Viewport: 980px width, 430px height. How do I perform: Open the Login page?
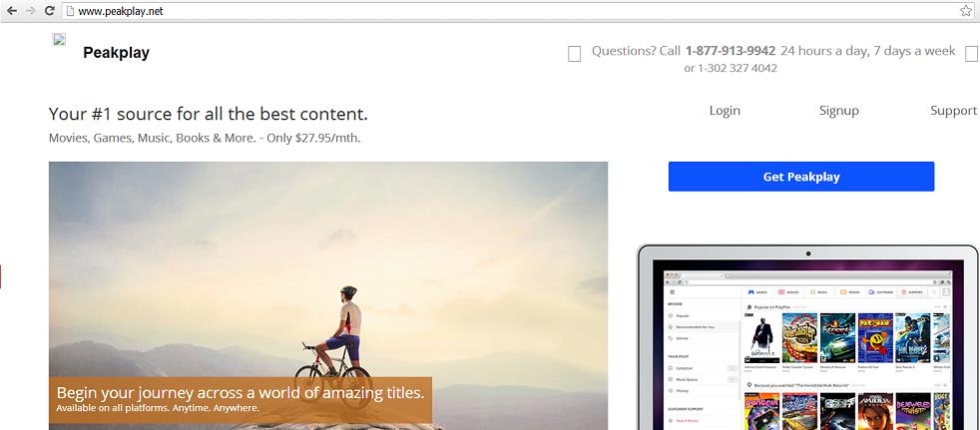(725, 111)
